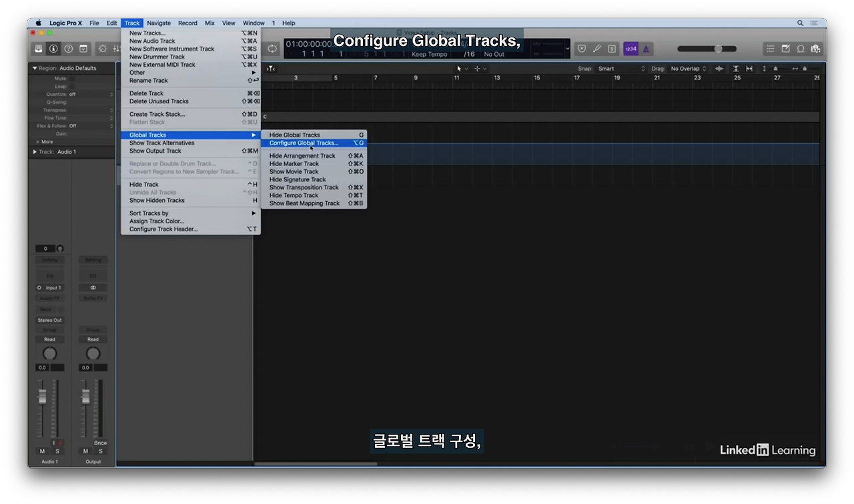Solo the Audio 1 channel strip
854x504 pixels.
(57, 451)
